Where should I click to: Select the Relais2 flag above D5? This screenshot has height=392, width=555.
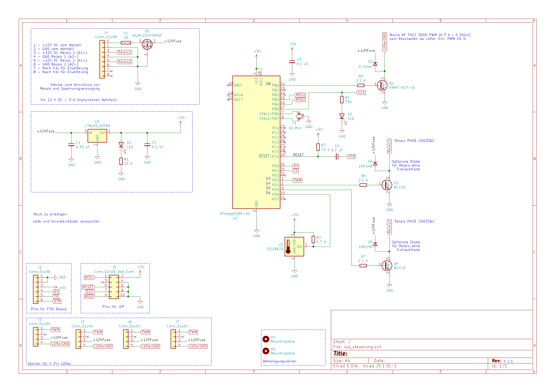[389, 227]
